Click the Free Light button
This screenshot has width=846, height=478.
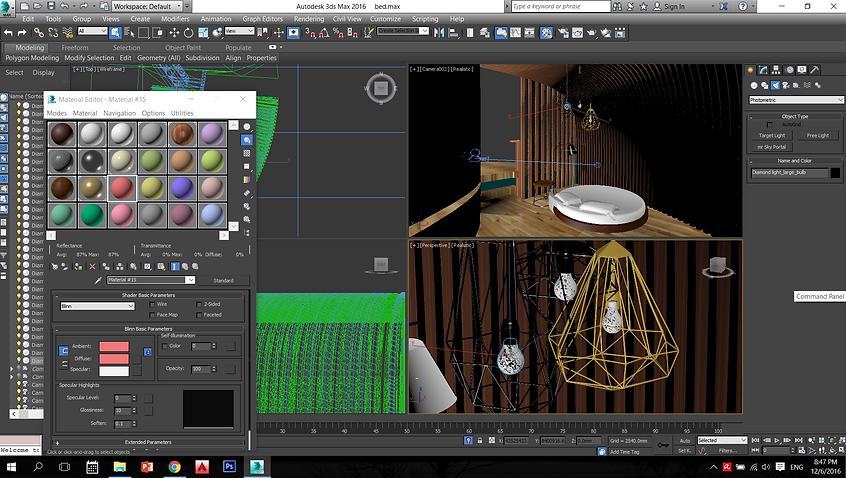(x=817, y=135)
